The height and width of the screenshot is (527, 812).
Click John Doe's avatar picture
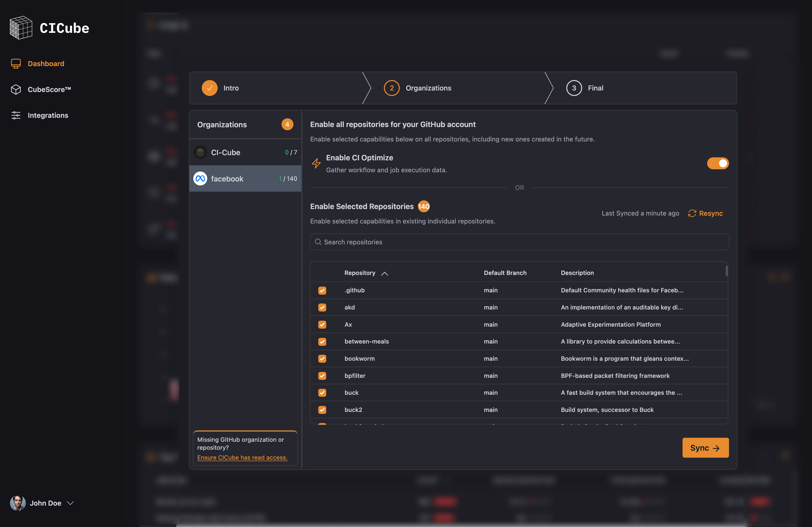tap(18, 503)
